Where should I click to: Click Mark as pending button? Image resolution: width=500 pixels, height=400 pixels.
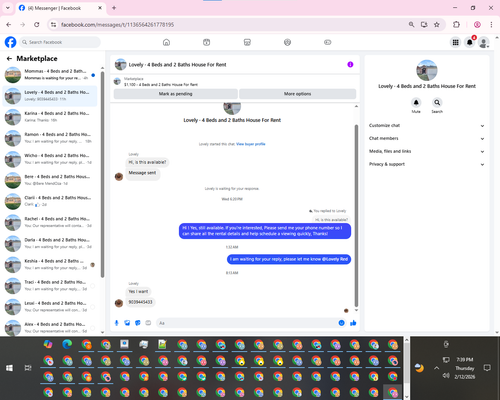(176, 94)
